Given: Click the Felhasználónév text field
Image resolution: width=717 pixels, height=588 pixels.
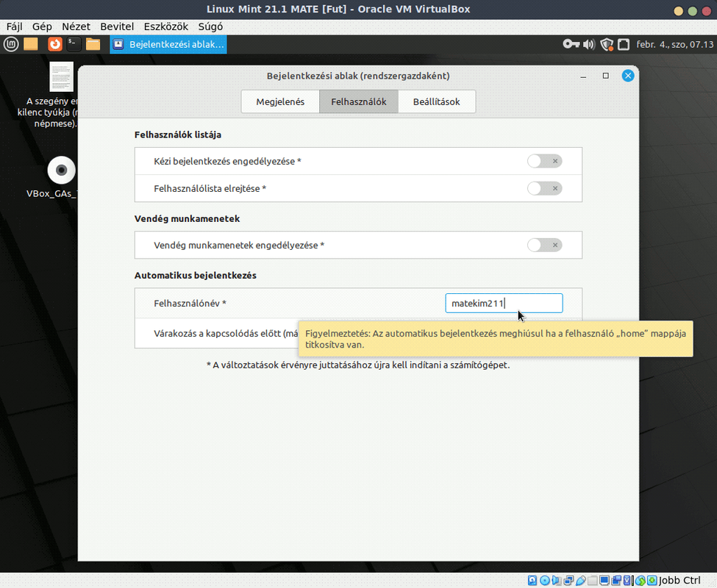Looking at the screenshot, I should point(504,304).
